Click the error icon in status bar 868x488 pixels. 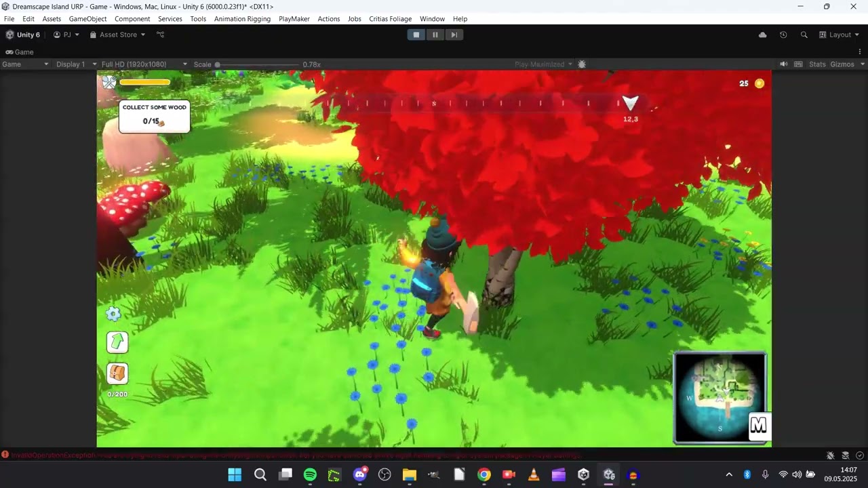point(5,455)
